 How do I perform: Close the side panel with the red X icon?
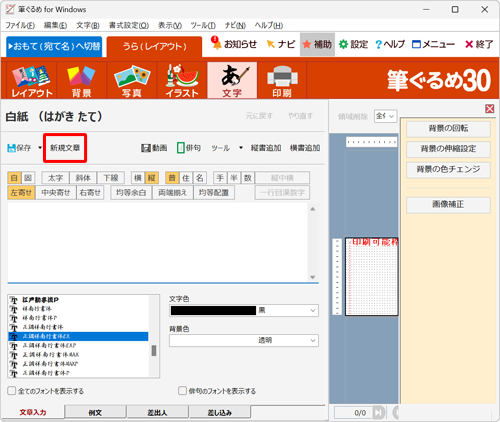489,109
